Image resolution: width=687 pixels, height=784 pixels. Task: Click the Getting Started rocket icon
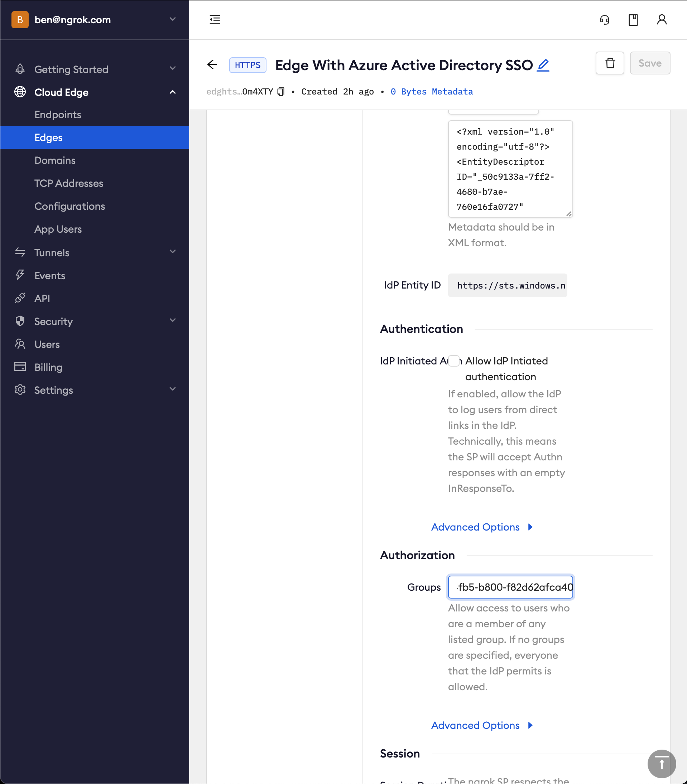click(20, 69)
